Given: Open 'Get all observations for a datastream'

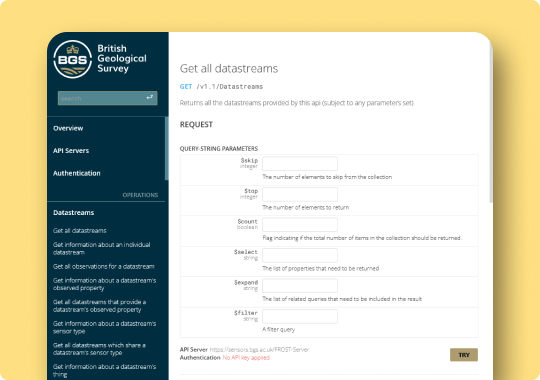Looking at the screenshot, I should click(x=104, y=266).
